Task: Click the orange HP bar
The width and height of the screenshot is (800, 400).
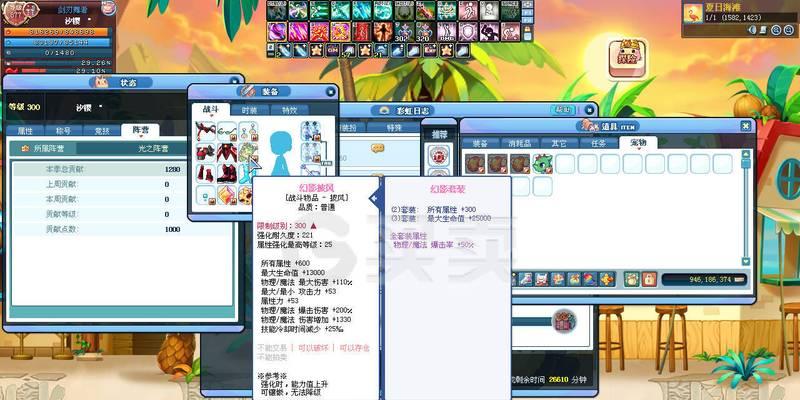Action: pyautogui.click(x=57, y=32)
